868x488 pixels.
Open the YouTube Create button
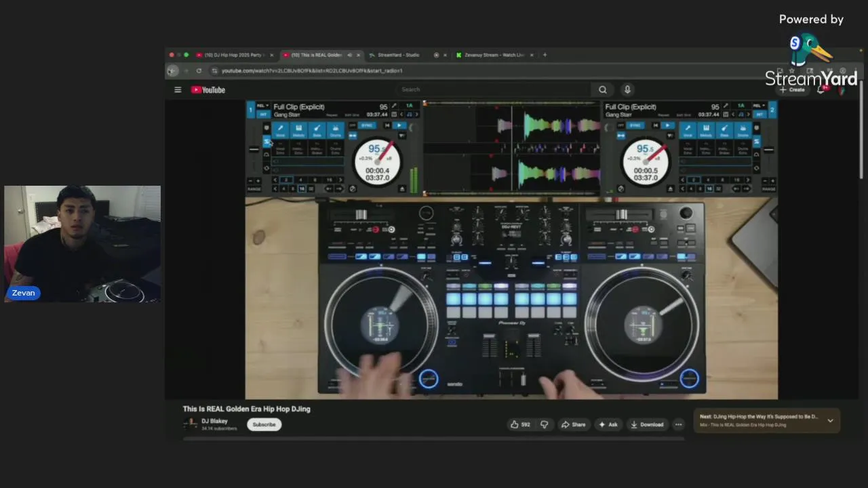click(793, 89)
